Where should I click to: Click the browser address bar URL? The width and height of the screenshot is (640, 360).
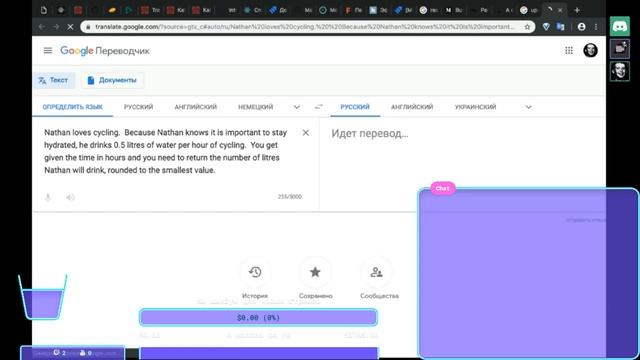(x=304, y=27)
